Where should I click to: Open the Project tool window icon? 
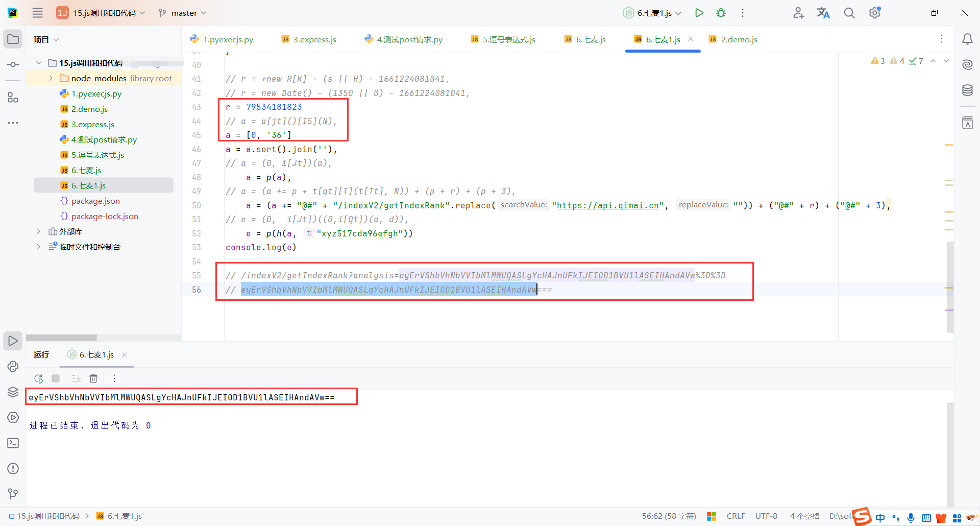tap(13, 39)
